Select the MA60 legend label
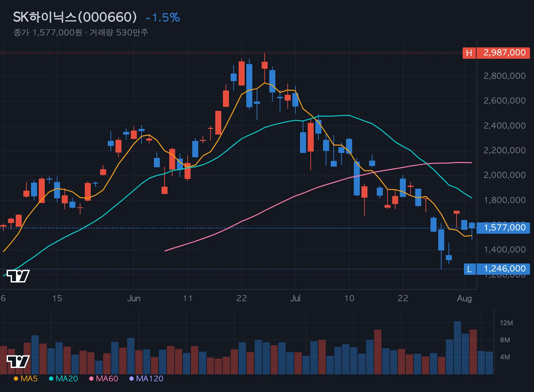The image size is (534, 392). (107, 379)
